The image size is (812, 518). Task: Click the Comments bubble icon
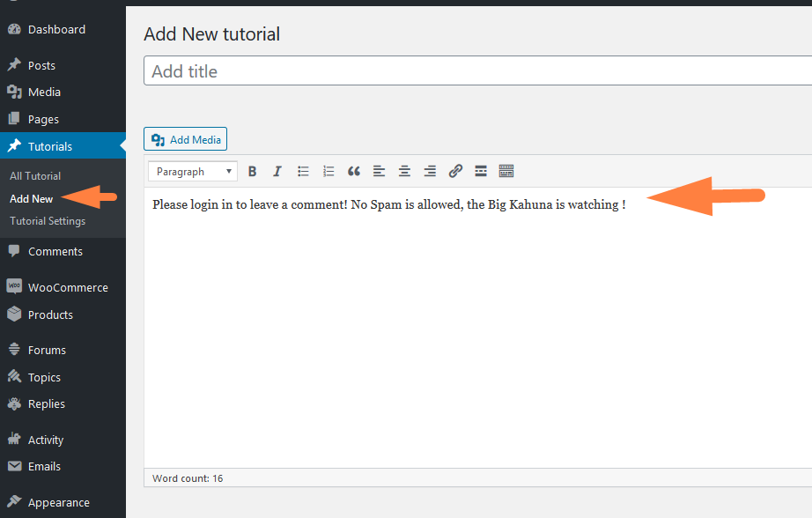pyautogui.click(x=14, y=251)
